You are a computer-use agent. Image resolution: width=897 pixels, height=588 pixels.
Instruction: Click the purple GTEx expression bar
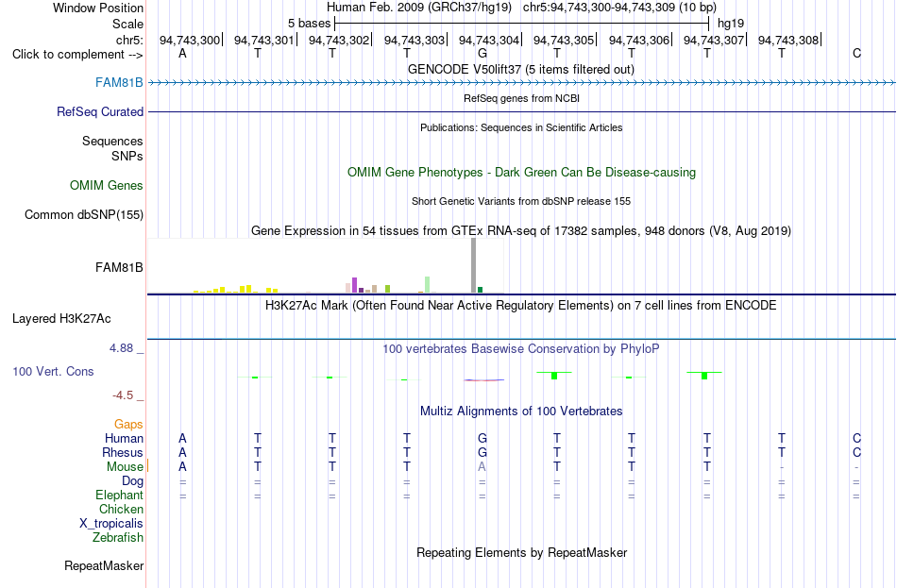coord(354,285)
